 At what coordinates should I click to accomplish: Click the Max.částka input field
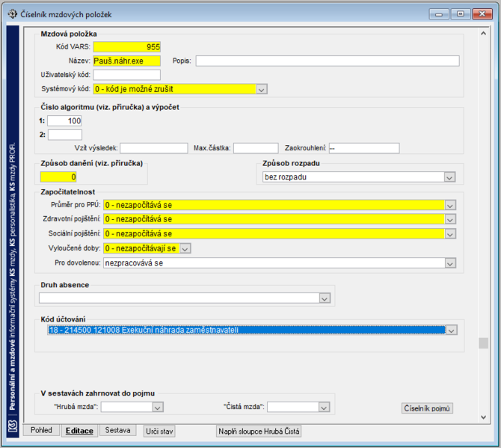[x=256, y=148]
